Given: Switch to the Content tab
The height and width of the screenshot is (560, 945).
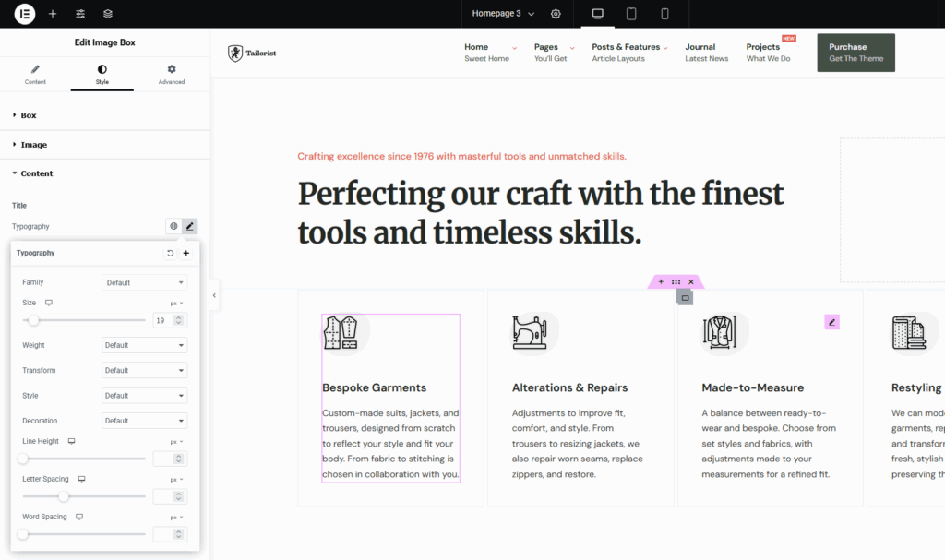Looking at the screenshot, I should point(35,74).
